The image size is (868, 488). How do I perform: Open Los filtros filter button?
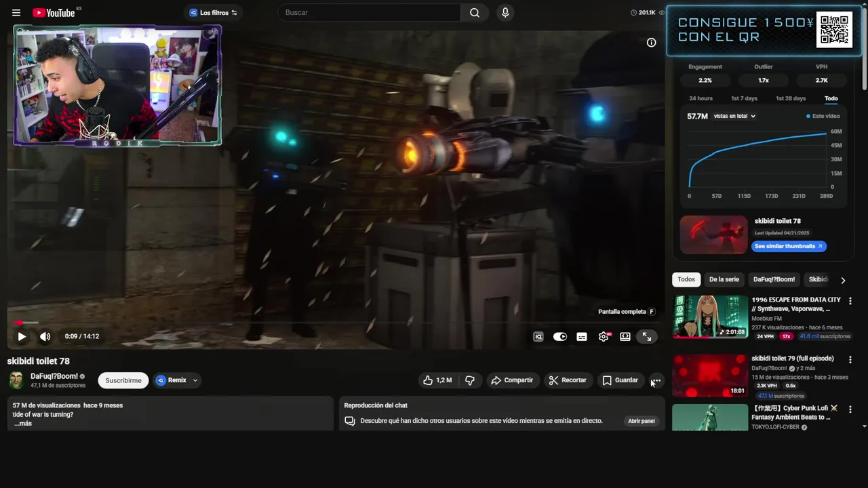pos(213,12)
